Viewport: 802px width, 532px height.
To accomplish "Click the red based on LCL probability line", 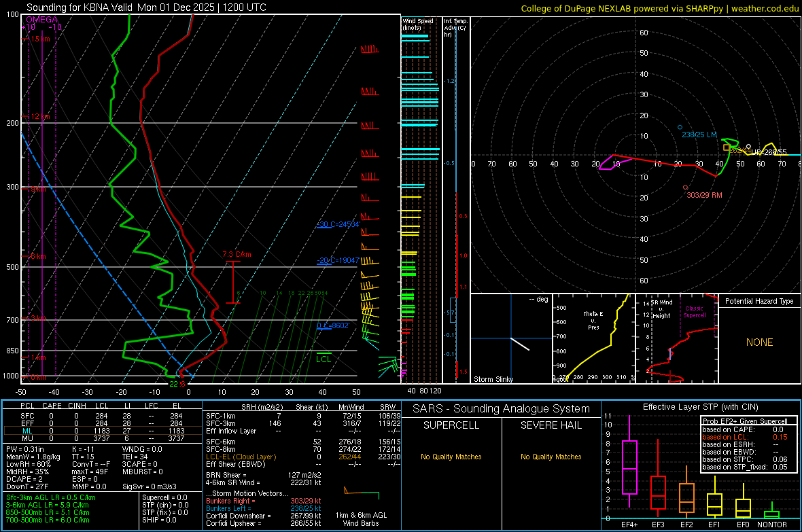I will pos(745,437).
